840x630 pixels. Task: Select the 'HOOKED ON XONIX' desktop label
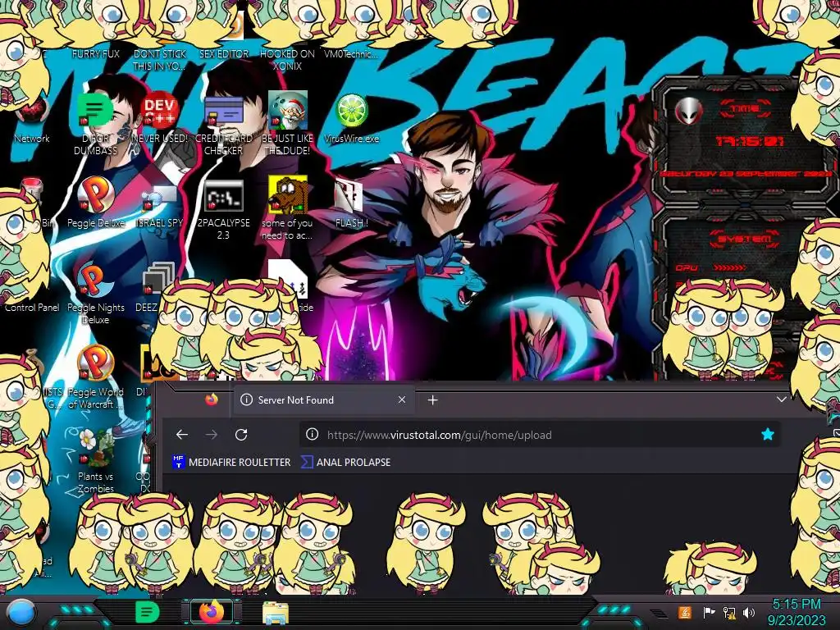pyautogui.click(x=287, y=60)
